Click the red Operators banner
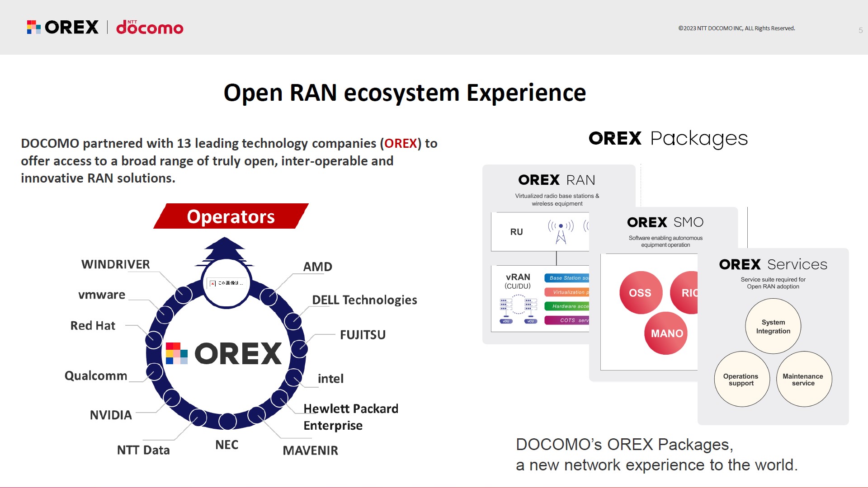This screenshot has width=868, height=488. click(x=231, y=216)
